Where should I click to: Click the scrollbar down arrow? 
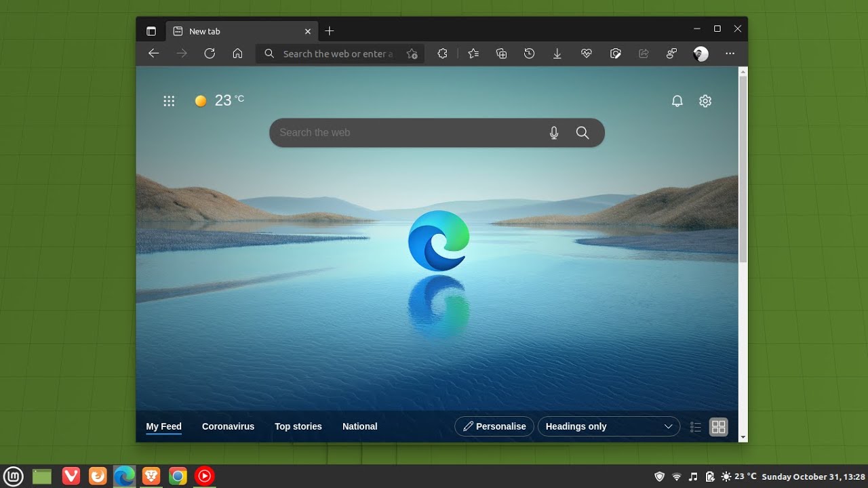click(743, 437)
